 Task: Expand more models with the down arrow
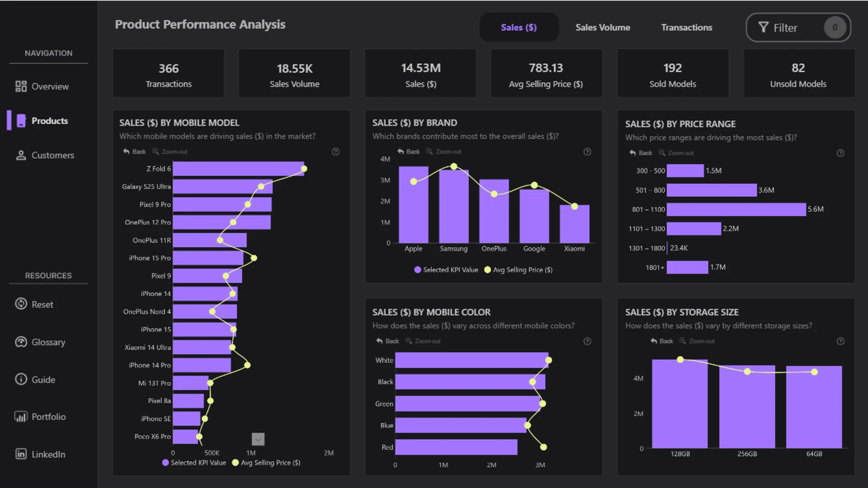258,439
